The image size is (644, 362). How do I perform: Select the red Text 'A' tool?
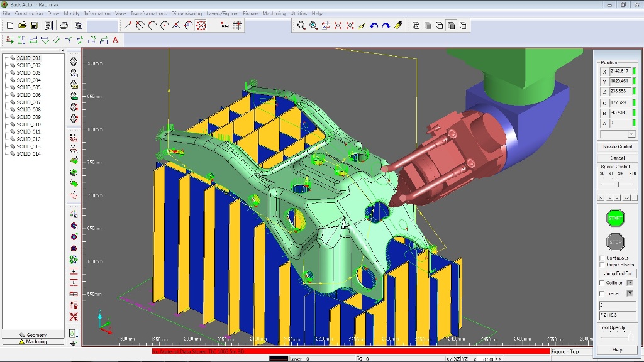click(x=116, y=40)
